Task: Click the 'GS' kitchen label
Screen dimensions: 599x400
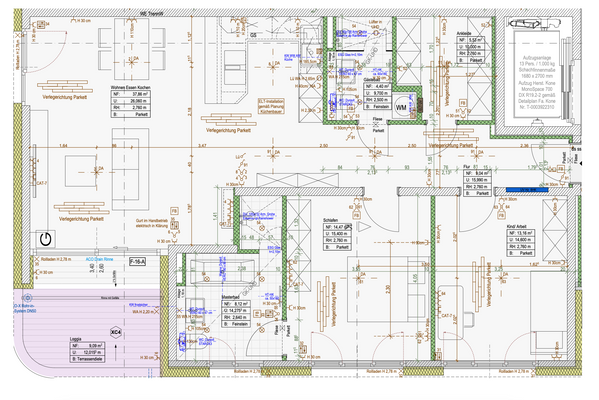Action: [253, 35]
